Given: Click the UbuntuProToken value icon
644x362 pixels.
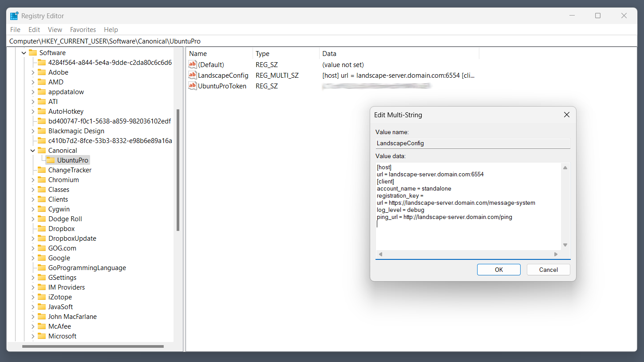Looking at the screenshot, I should [x=192, y=86].
